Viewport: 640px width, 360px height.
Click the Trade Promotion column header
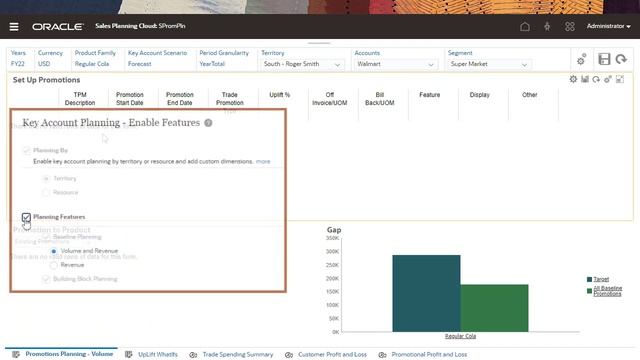click(230, 99)
